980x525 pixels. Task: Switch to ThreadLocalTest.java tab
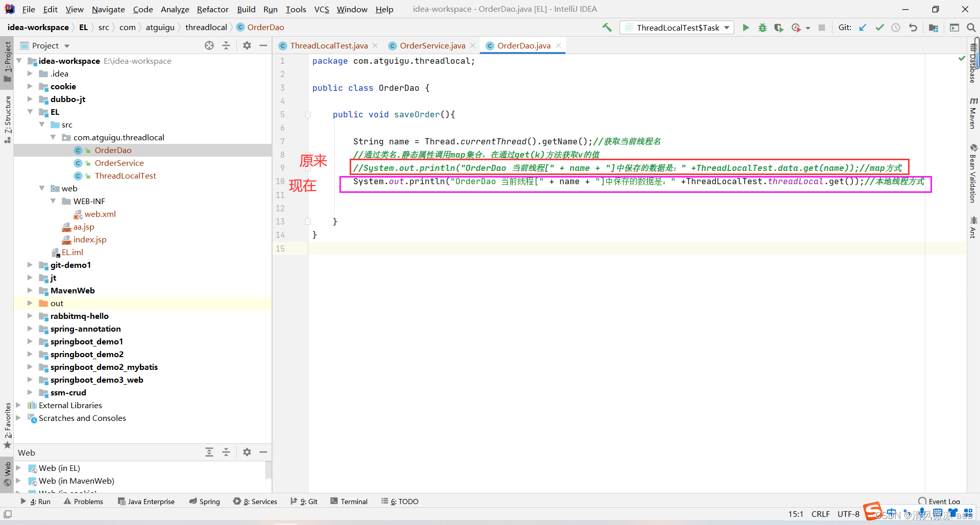point(329,45)
